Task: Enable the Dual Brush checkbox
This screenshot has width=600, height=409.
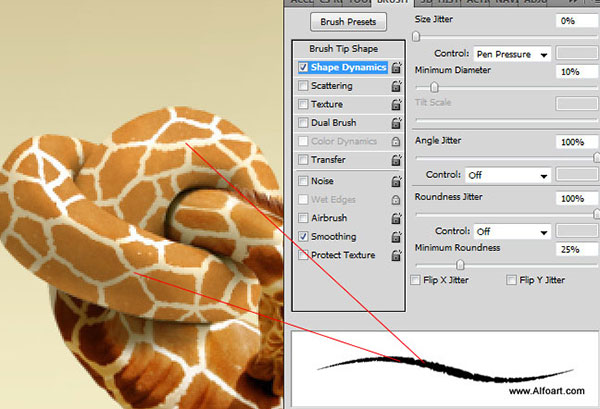Action: point(303,122)
